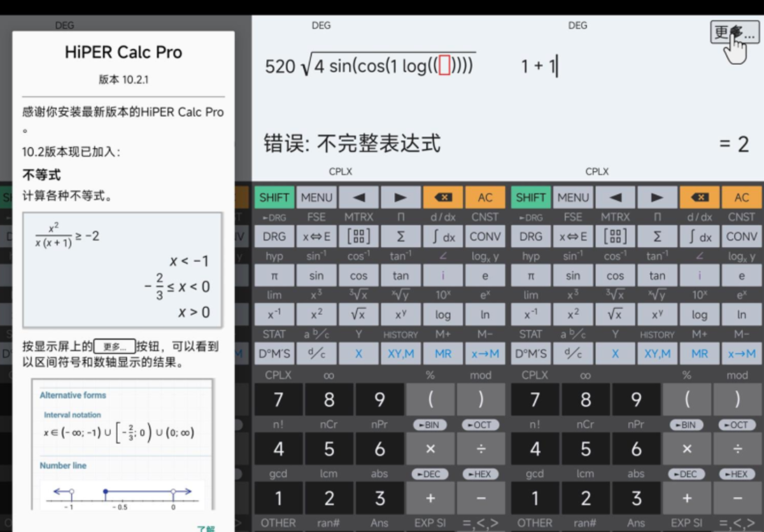The height and width of the screenshot is (532, 764).
Task: Tap digit 3 in the 1 + 1 calculator
Action: [x=636, y=498]
